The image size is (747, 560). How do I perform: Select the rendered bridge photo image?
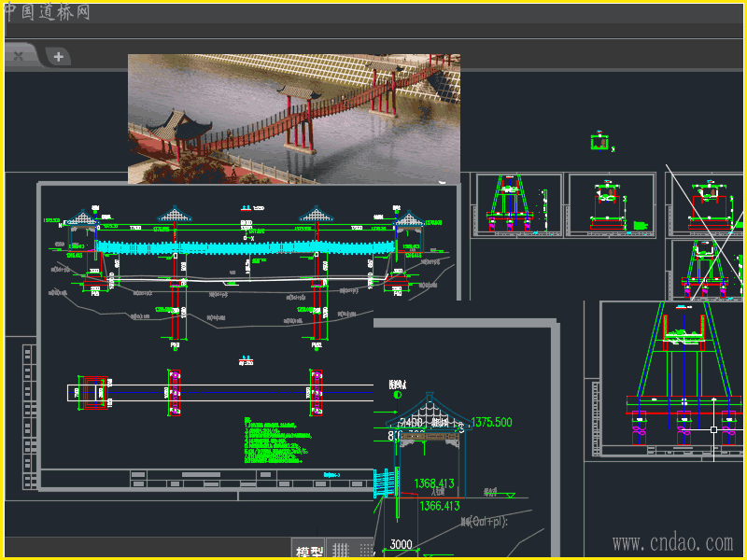point(294,119)
